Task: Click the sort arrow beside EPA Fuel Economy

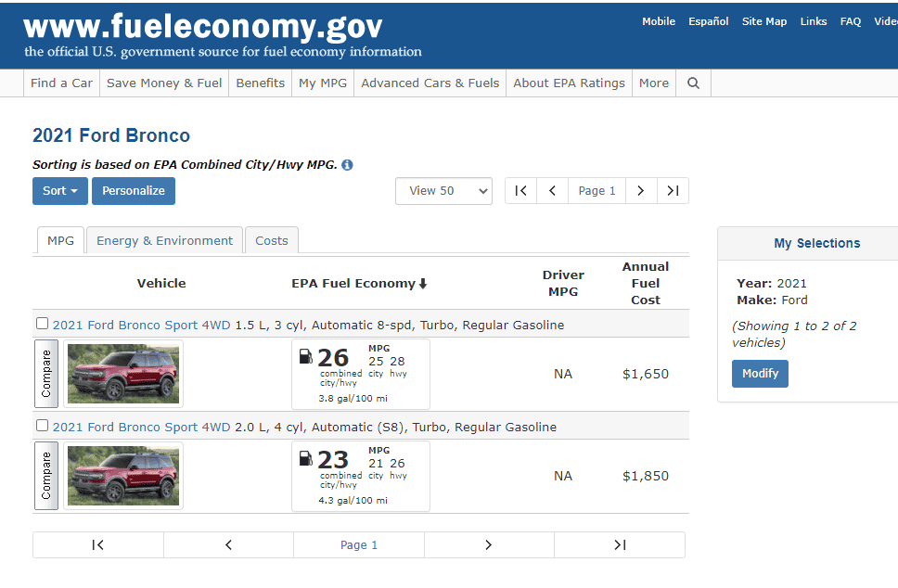Action: click(x=423, y=284)
